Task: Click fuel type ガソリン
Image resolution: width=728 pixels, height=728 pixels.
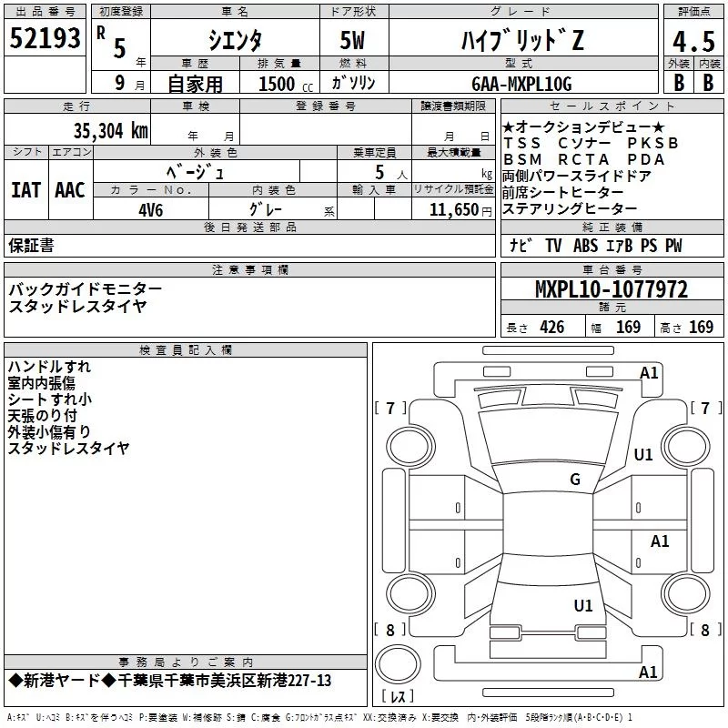Action: click(353, 83)
